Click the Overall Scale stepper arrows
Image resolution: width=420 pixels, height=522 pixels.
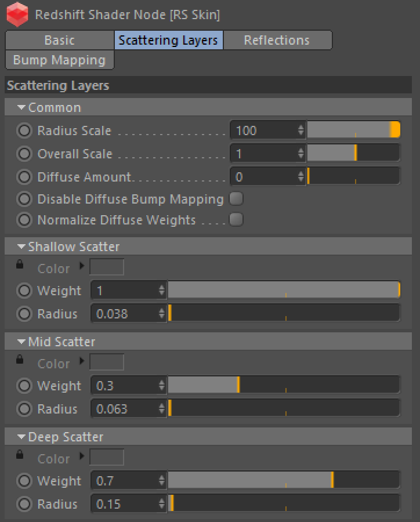pyautogui.click(x=301, y=154)
